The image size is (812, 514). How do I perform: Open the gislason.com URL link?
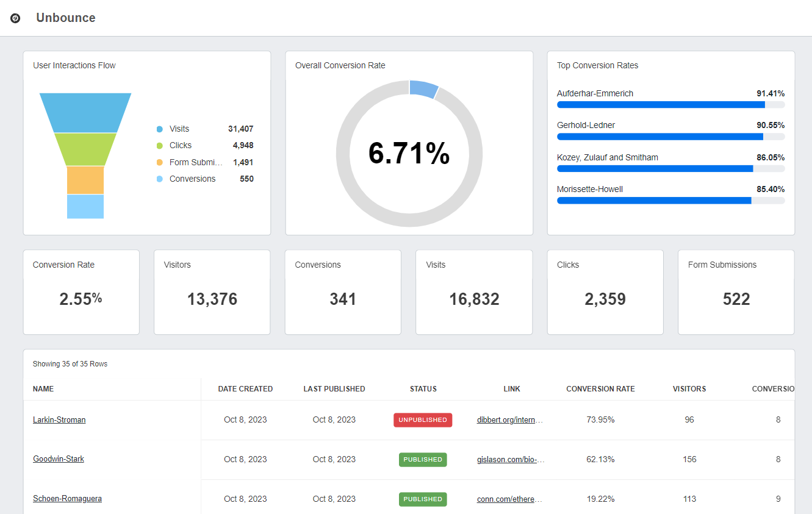pos(510,460)
